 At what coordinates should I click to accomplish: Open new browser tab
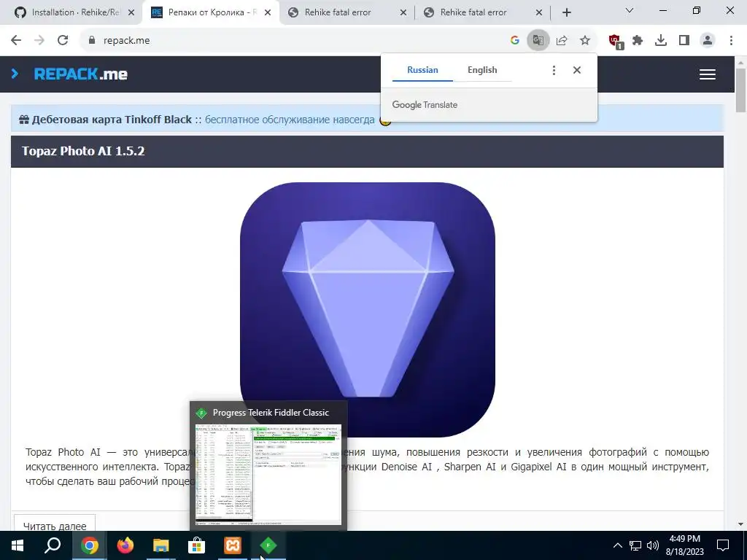[566, 12]
